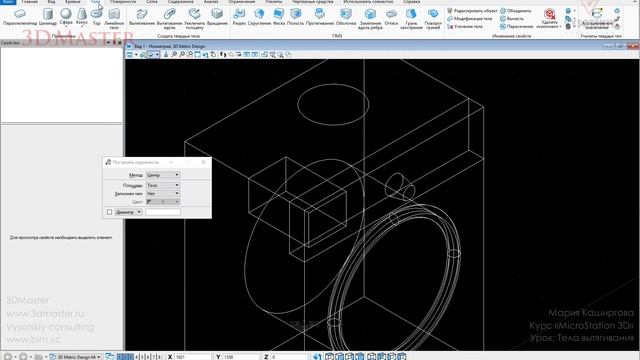Open the Анализ ribbon tab

coord(211,2)
